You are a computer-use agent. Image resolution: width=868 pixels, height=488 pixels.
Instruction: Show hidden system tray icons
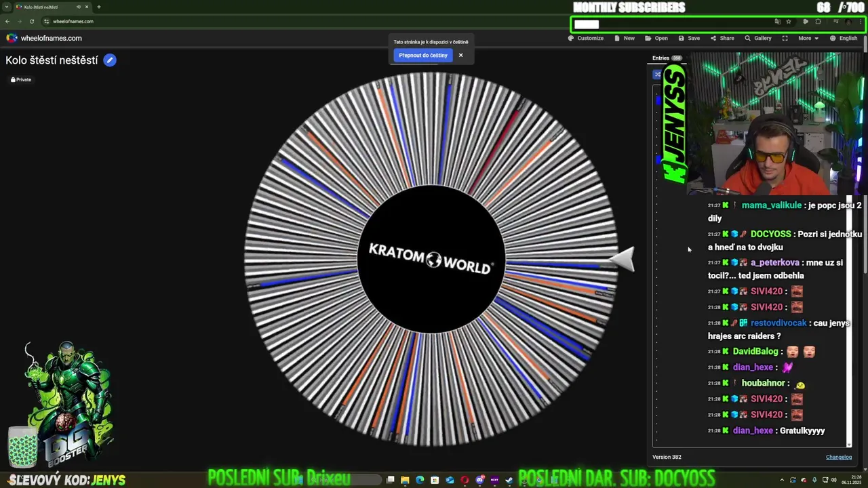(x=782, y=481)
